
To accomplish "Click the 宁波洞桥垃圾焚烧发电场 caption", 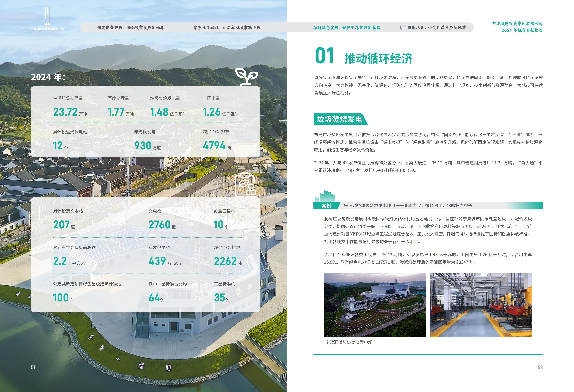I will point(349,342).
